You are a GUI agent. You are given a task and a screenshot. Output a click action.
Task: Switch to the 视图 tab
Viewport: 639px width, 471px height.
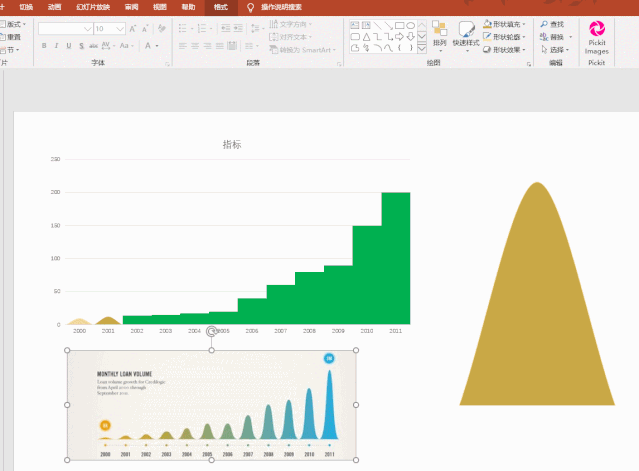(160, 7)
